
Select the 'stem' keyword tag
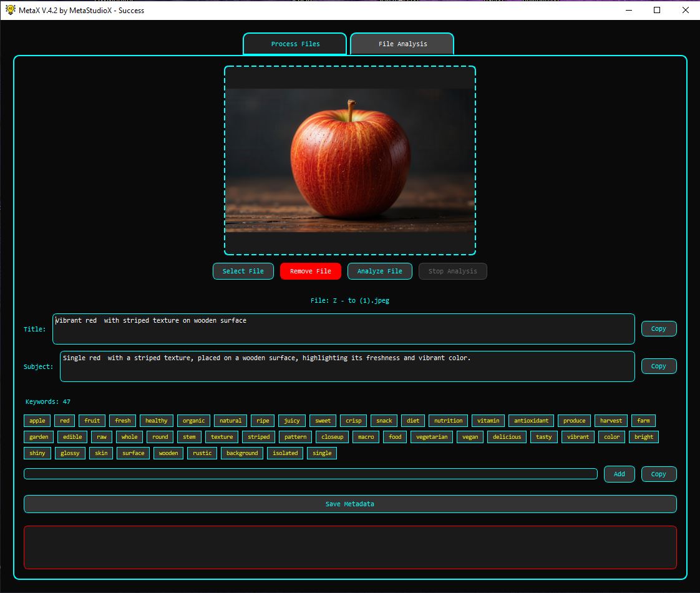pos(189,437)
